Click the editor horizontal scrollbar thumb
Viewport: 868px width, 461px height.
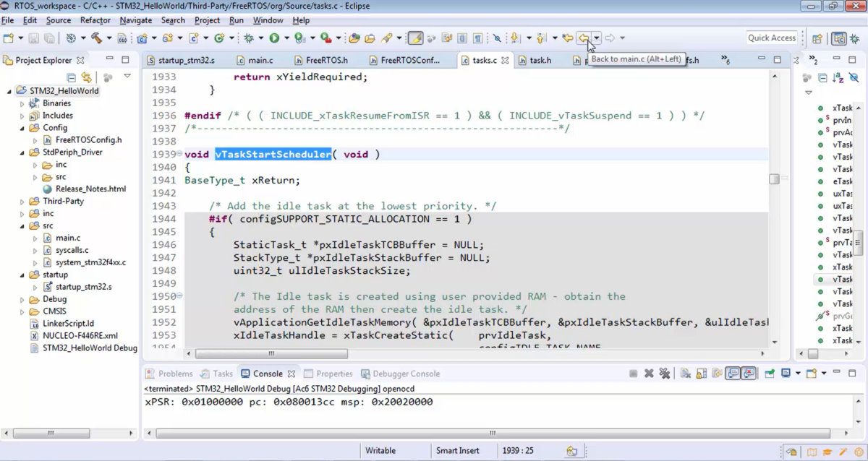click(x=271, y=354)
